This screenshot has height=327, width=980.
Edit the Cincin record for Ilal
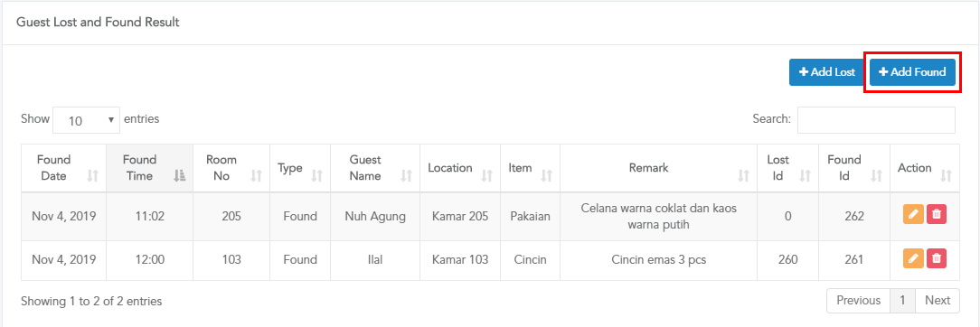click(x=913, y=257)
